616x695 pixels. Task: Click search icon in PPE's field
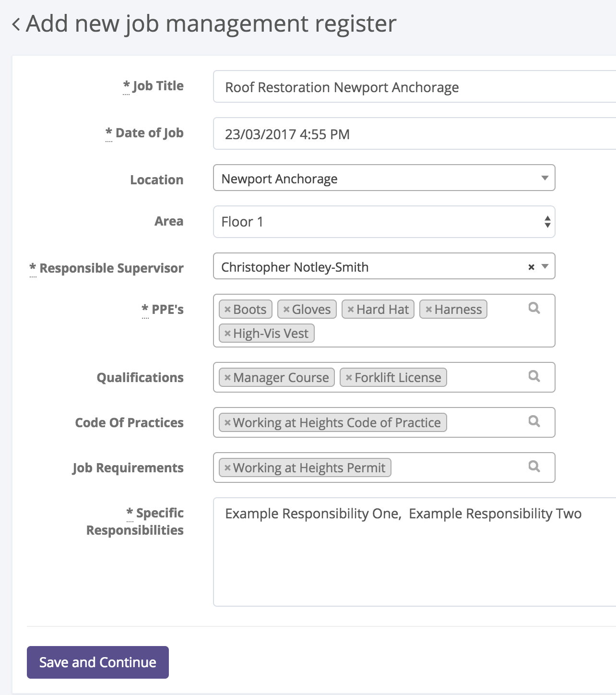pyautogui.click(x=534, y=308)
